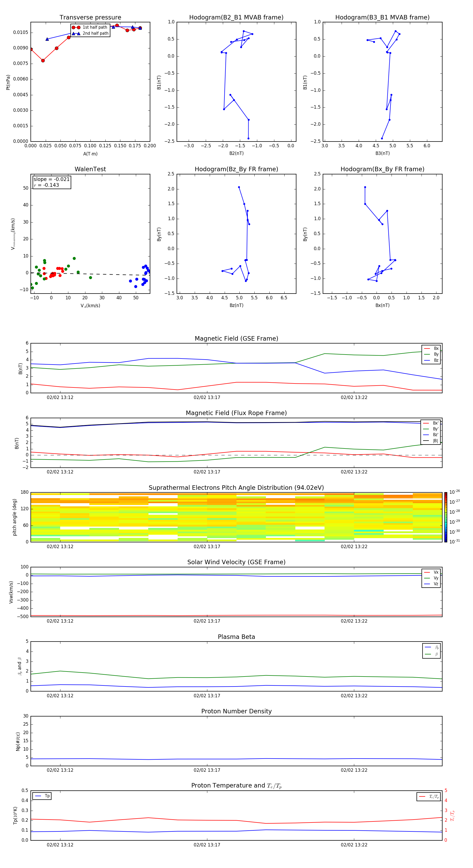Click 'Hodogram(Bx_By FR frame)' title
The image size is (473, 868).
tap(382, 169)
